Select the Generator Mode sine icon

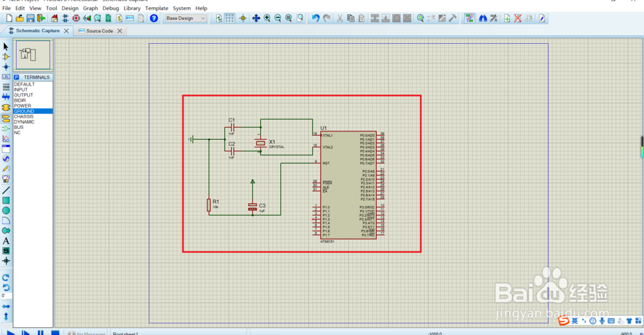(6, 158)
